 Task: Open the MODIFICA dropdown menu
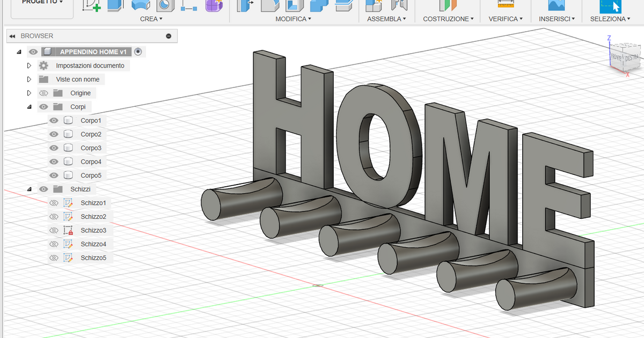click(294, 19)
